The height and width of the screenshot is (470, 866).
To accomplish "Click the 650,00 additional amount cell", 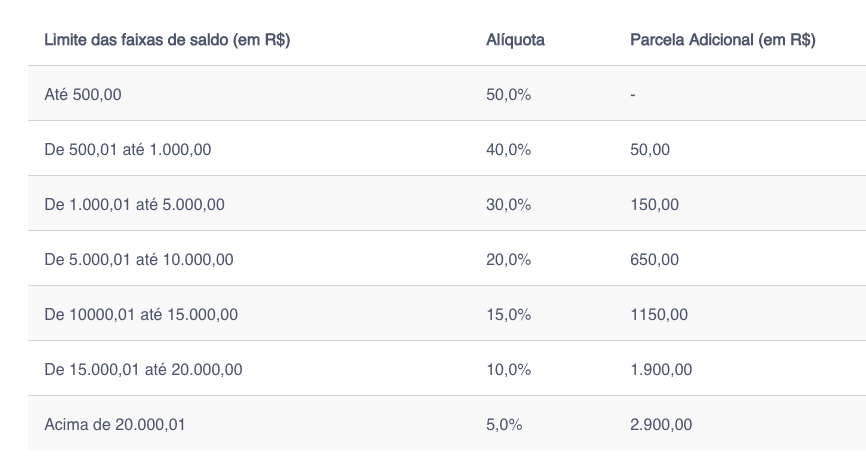I will 654,260.
